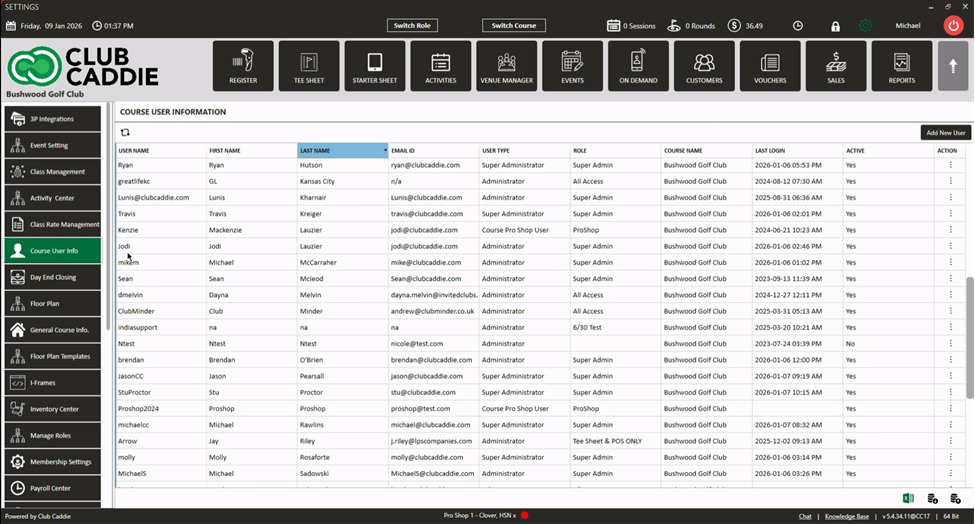Image resolution: width=975 pixels, height=524 pixels.
Task: Open the Tee Sheet module
Action: coord(309,66)
